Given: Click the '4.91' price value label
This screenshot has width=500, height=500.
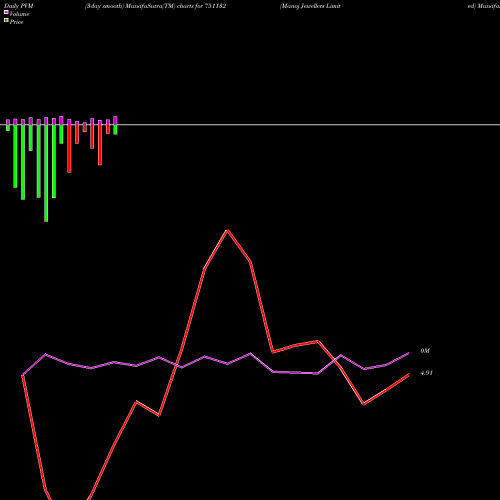Looking at the screenshot, I should tap(426, 373).
